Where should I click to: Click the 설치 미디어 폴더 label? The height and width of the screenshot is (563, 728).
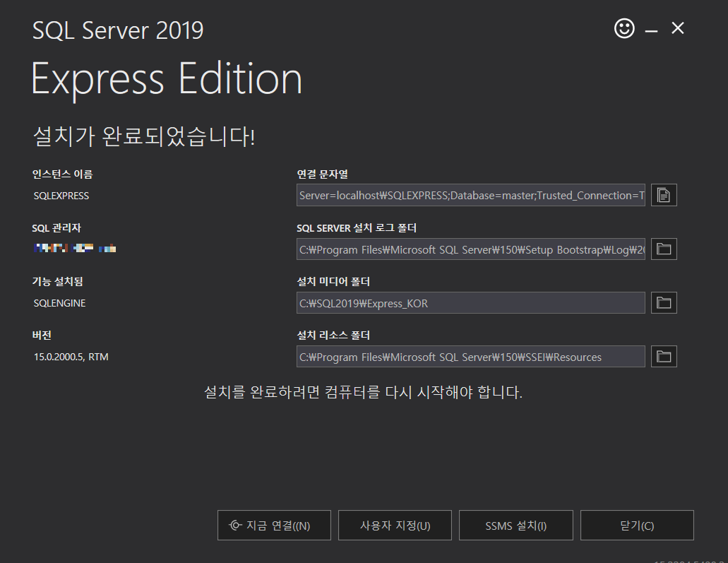coord(333,281)
